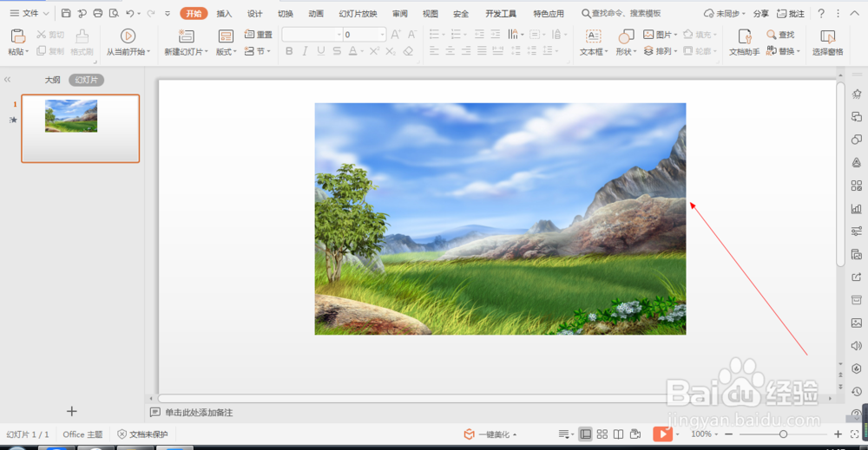Switch to the Developer Tools (开发工具) tab
Screen dimensions: 868x450
pos(501,14)
